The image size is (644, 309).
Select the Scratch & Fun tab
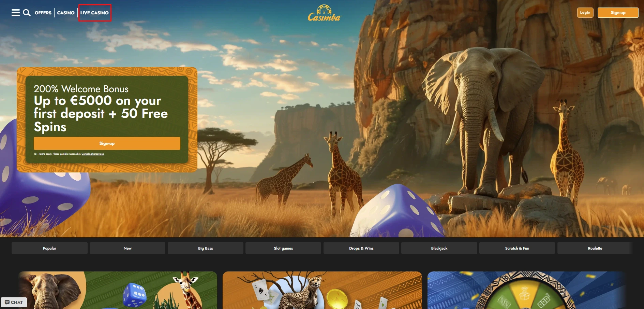pyautogui.click(x=517, y=248)
